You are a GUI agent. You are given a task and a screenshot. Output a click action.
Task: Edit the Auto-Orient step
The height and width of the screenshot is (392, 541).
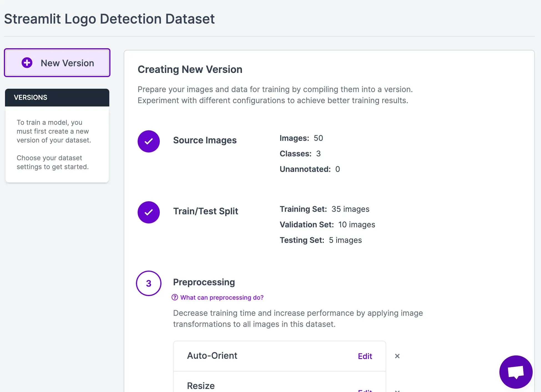(x=365, y=356)
